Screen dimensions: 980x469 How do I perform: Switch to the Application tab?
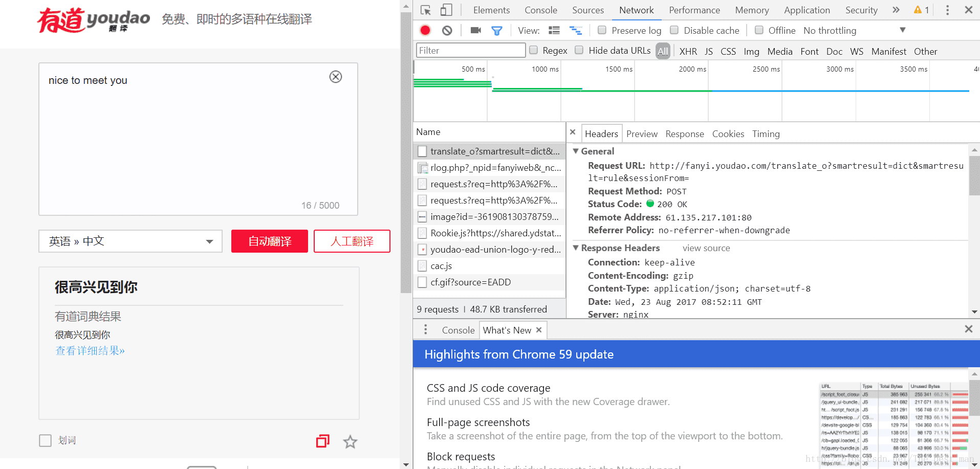(807, 10)
